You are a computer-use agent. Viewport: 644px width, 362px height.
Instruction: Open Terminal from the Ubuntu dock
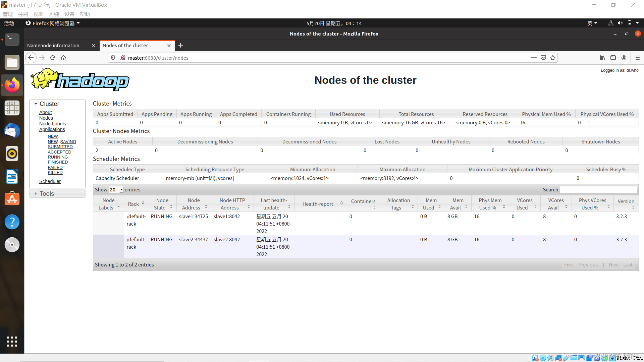12,39
